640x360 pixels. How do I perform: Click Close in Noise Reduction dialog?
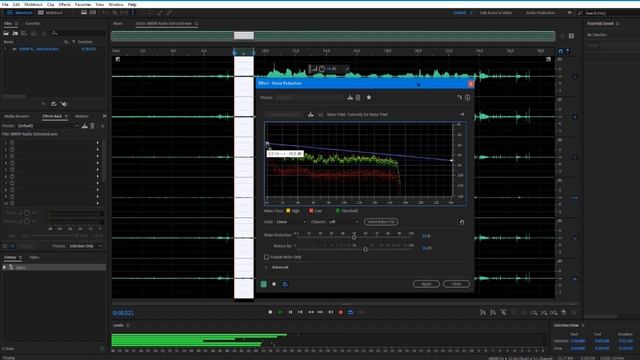click(456, 284)
